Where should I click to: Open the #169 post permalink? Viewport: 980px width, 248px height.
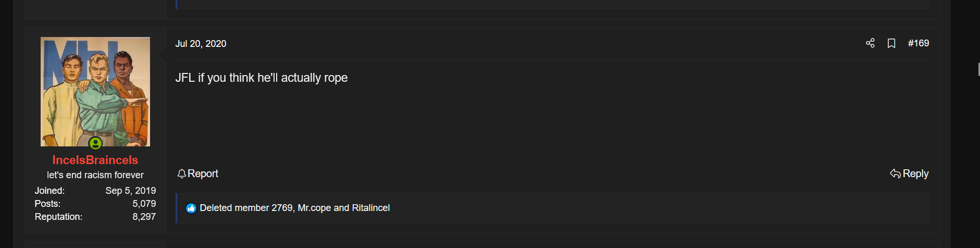[x=919, y=43]
